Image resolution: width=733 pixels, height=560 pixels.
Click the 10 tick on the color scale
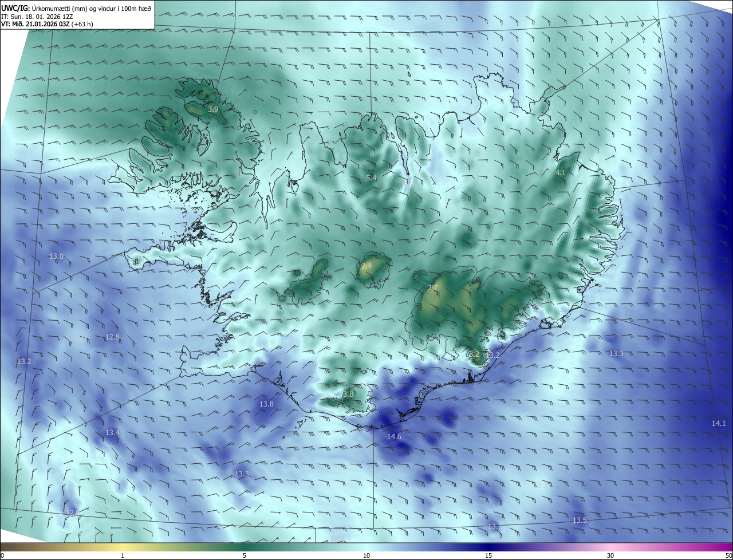coord(366,555)
